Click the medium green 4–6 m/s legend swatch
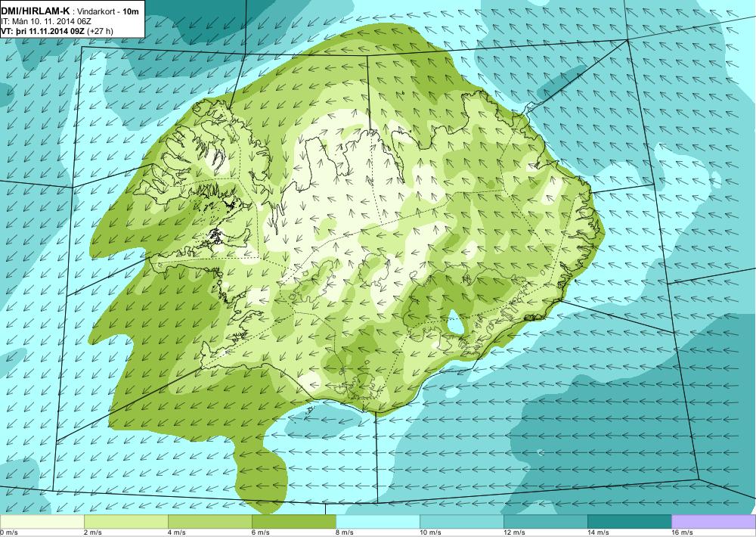 point(210,522)
